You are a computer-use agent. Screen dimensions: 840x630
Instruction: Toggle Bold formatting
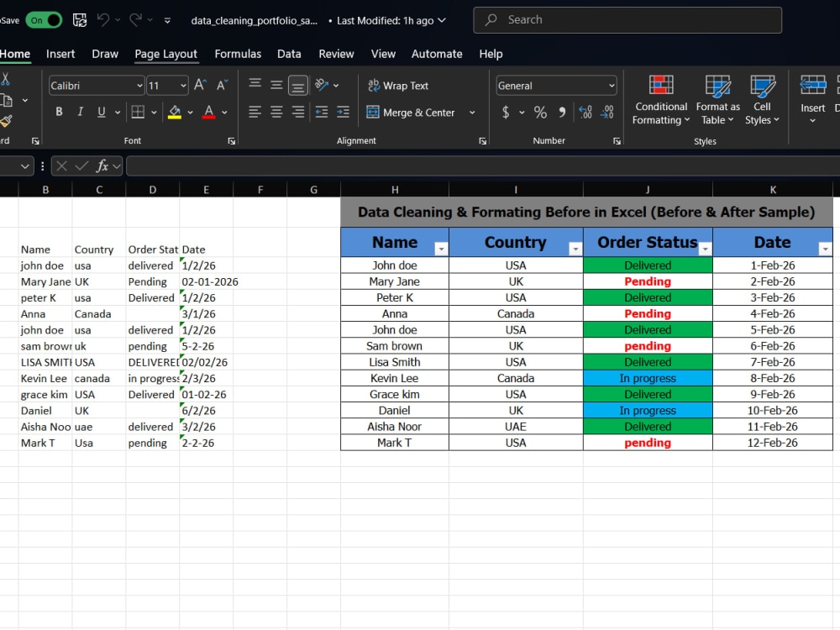(59, 112)
